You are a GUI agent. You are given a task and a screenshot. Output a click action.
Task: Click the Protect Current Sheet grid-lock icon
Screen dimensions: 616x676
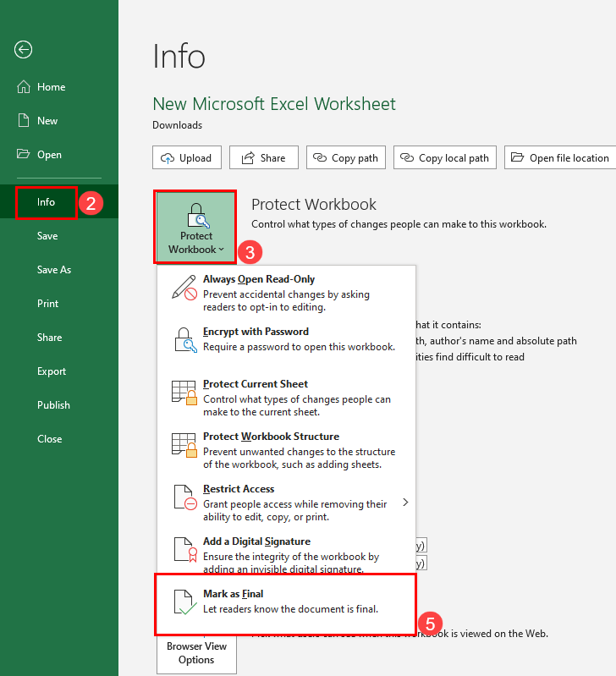[x=184, y=393]
